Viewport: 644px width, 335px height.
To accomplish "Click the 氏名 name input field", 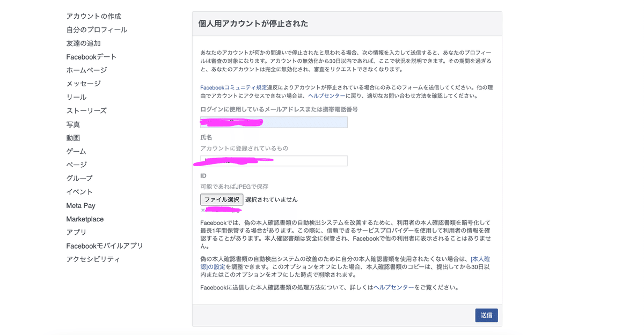I will 274,161.
